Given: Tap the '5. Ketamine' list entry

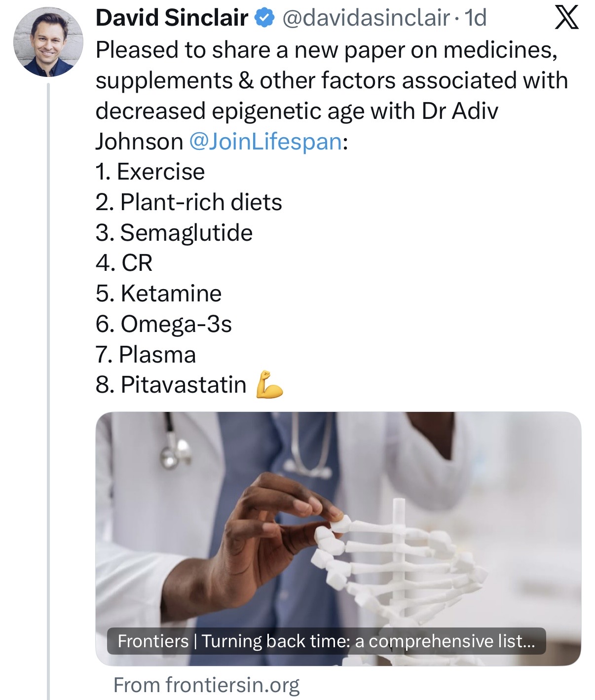Looking at the screenshot, I should [x=158, y=294].
